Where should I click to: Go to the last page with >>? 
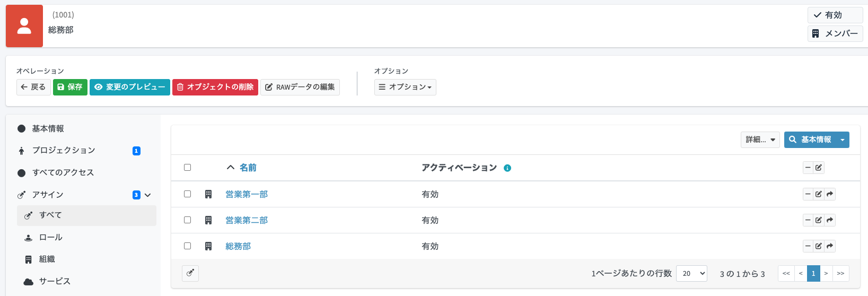click(x=840, y=274)
